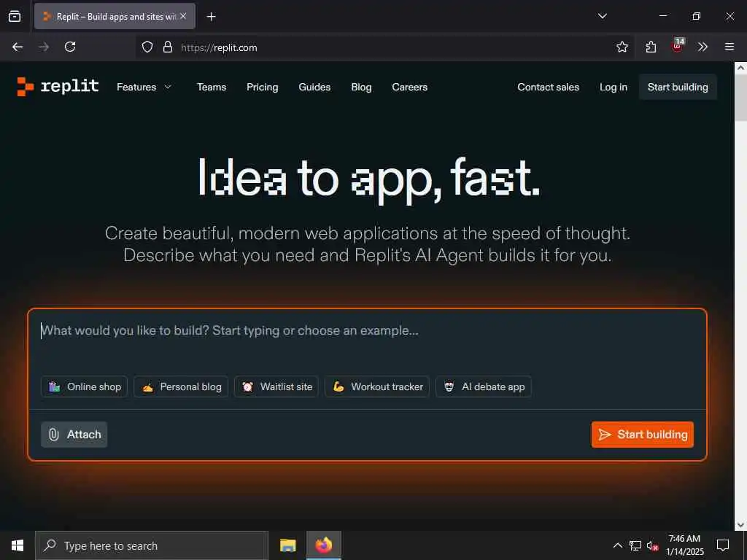Click the Firefox taskbar icon
This screenshot has height=560, width=747.
coord(323,545)
